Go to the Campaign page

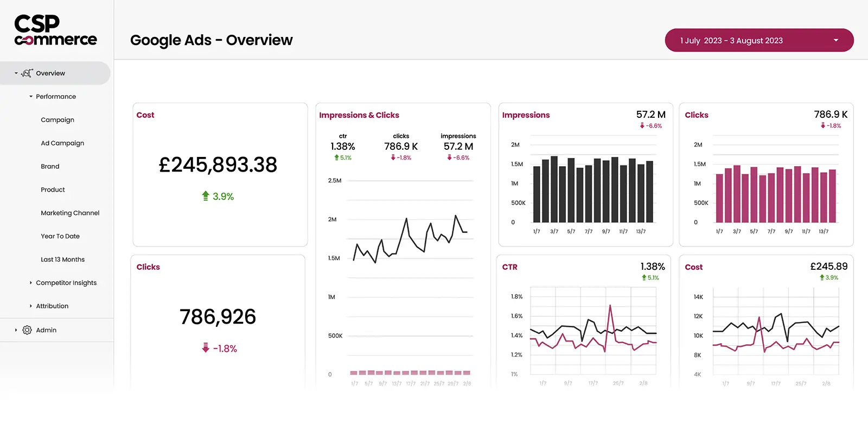point(58,120)
